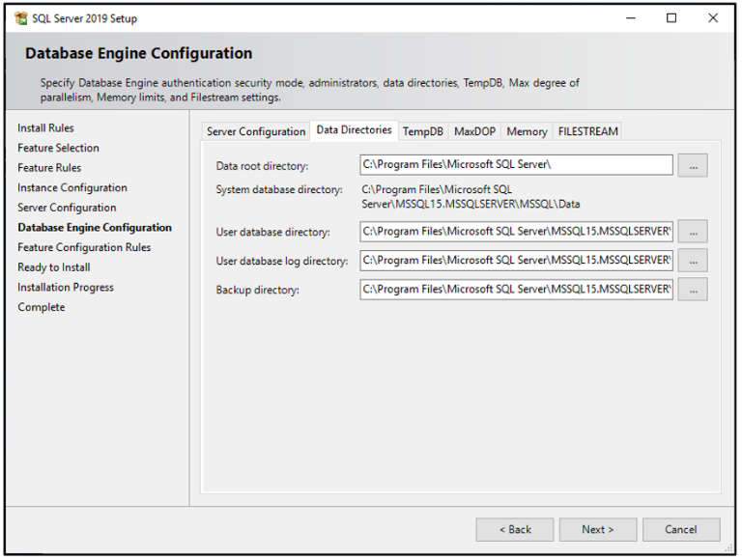
Task: Select Ready to Install sidebar step
Action: [x=54, y=267]
